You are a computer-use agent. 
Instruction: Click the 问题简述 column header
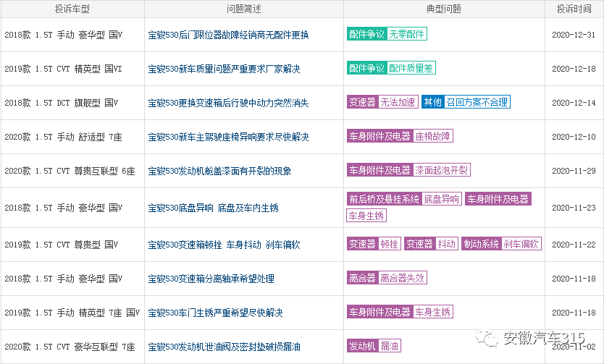coord(244,9)
